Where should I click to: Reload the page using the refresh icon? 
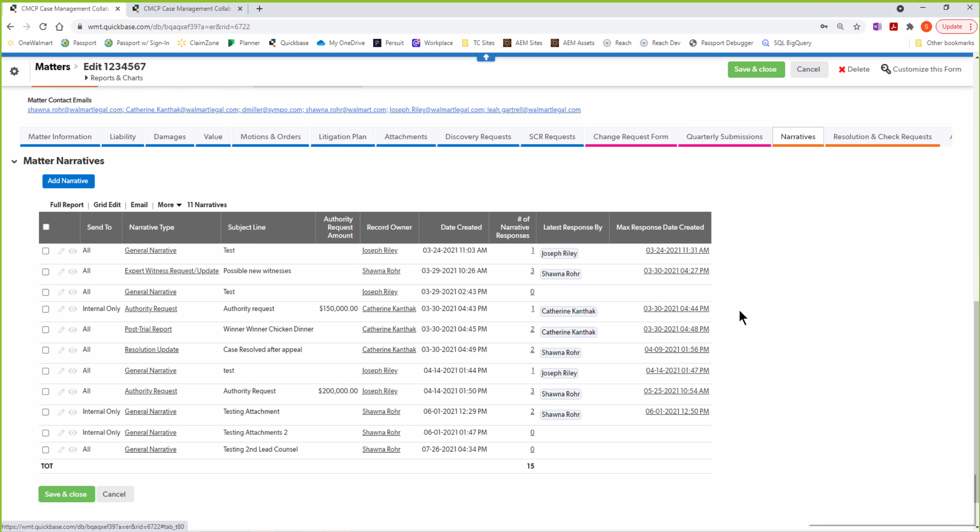[x=43, y=26]
